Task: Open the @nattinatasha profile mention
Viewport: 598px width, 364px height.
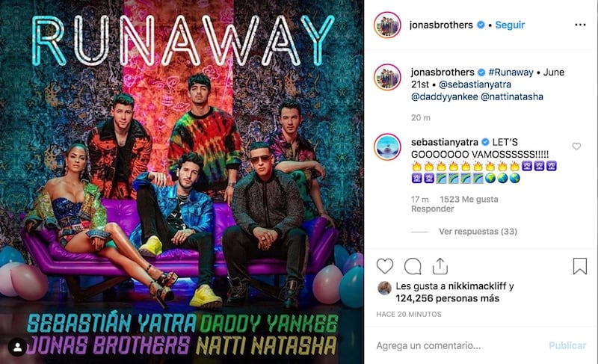Action: 512,97
